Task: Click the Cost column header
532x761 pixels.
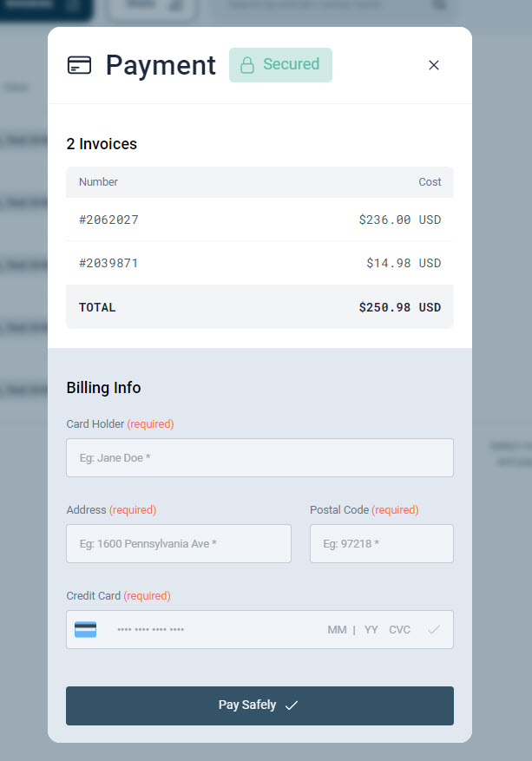Action: click(430, 182)
